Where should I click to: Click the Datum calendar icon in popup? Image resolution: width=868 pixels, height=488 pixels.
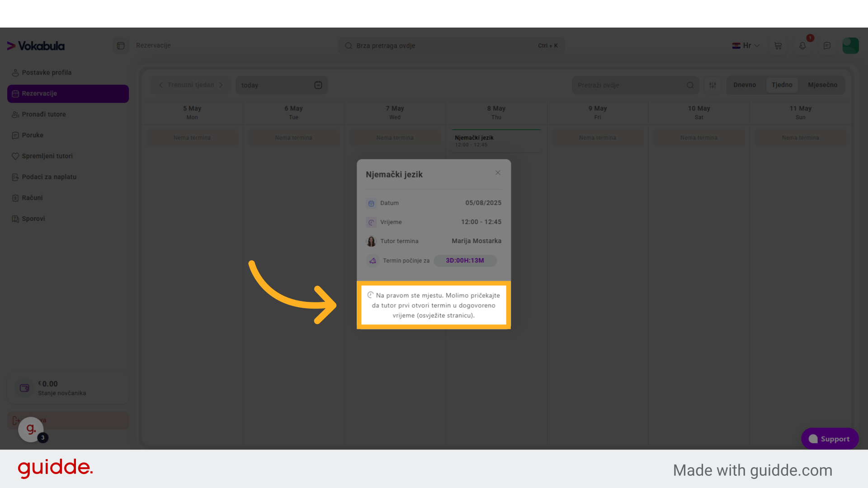(371, 203)
